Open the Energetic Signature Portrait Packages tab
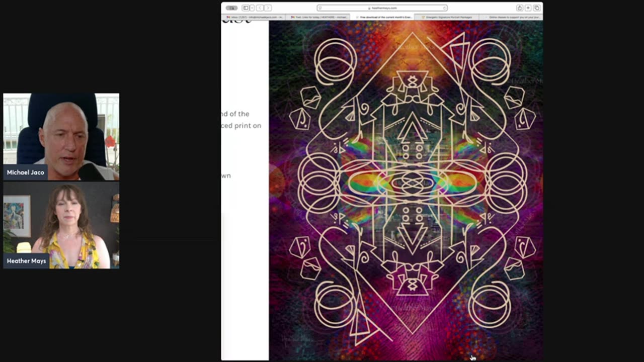The width and height of the screenshot is (644, 362). pyautogui.click(x=447, y=17)
